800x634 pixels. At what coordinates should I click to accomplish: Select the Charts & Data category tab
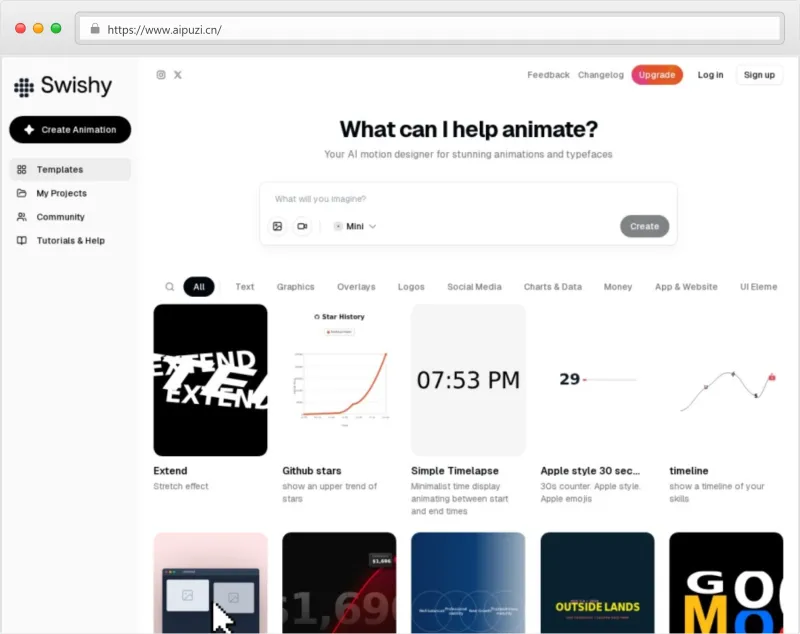(x=553, y=287)
